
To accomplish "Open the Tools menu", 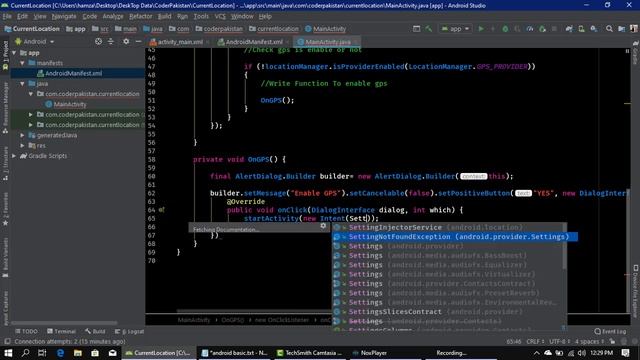I will tap(201, 16).
